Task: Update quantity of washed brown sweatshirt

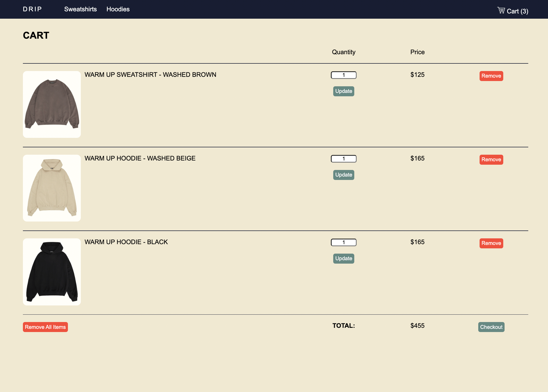Action: pos(343,91)
